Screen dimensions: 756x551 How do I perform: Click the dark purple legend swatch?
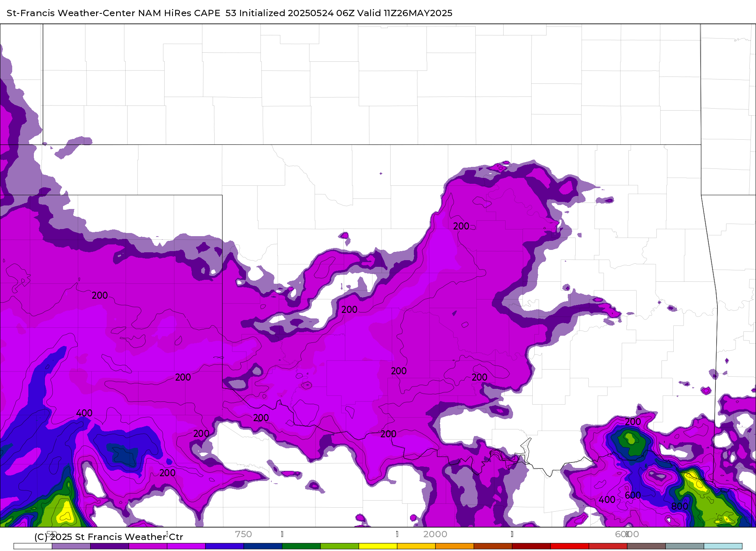109,546
